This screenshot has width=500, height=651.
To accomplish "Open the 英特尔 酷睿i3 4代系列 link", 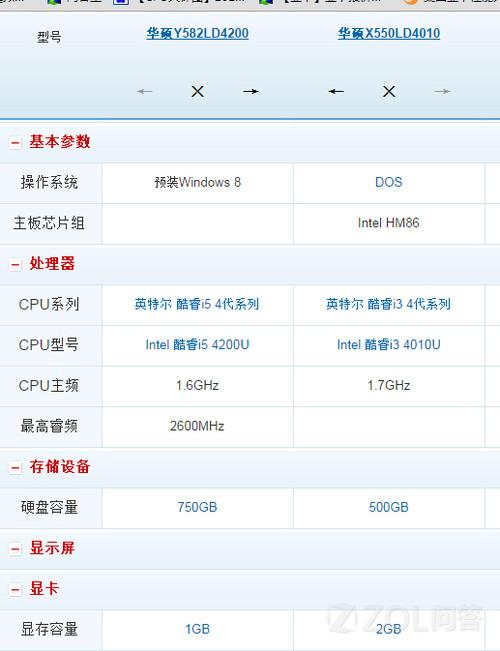I will click(388, 304).
